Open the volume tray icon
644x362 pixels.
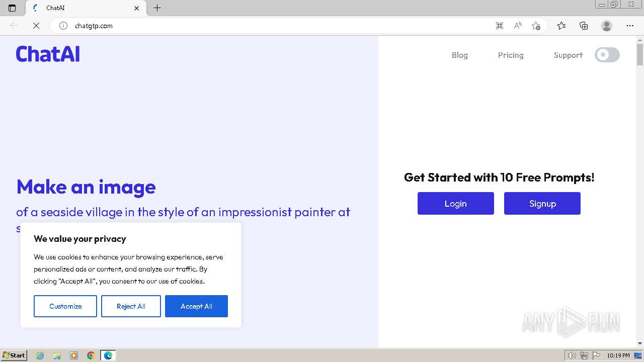572,355
